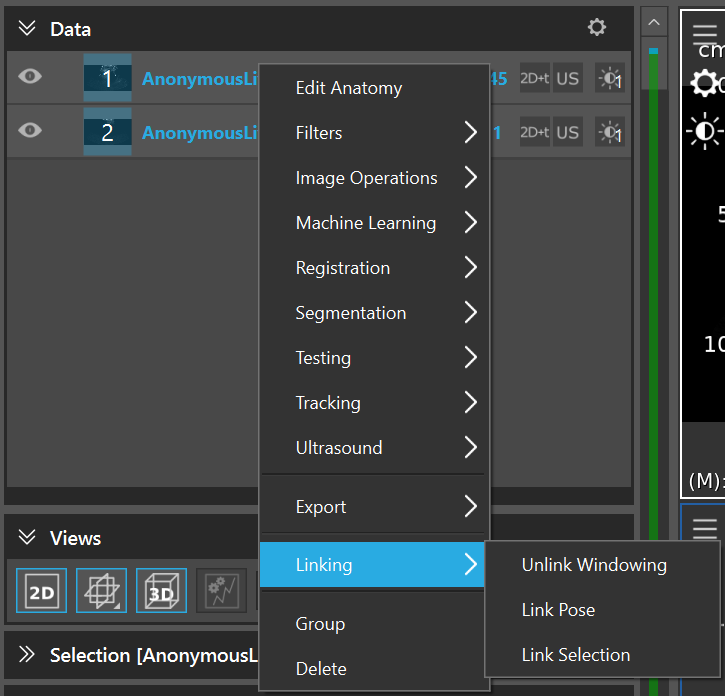
Task: Select Link Pose option
Action: (x=558, y=610)
